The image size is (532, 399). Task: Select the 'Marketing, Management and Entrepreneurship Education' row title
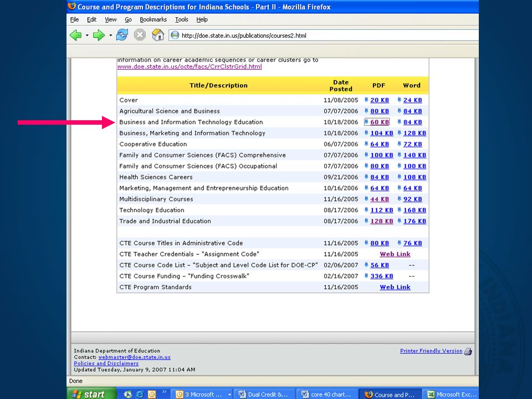204,188
